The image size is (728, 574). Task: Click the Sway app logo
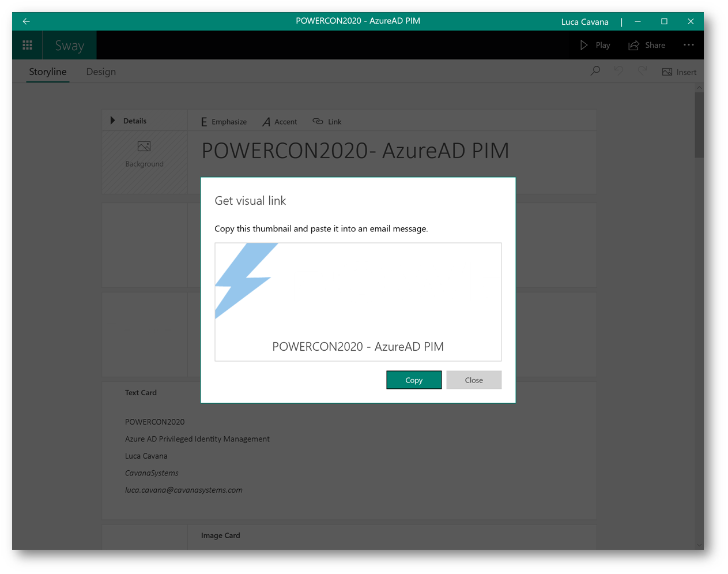pyautogui.click(x=70, y=46)
